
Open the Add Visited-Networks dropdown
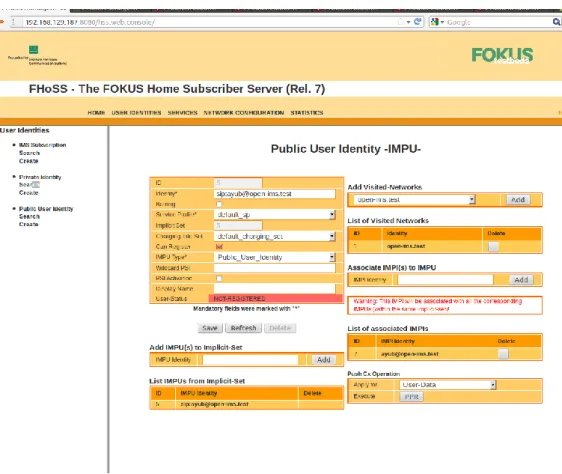pyautogui.click(x=414, y=200)
